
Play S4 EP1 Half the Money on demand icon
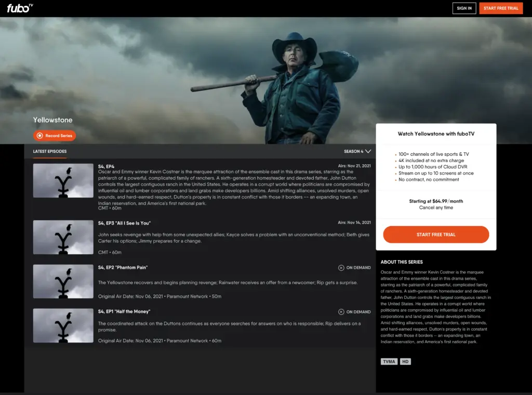(341, 312)
